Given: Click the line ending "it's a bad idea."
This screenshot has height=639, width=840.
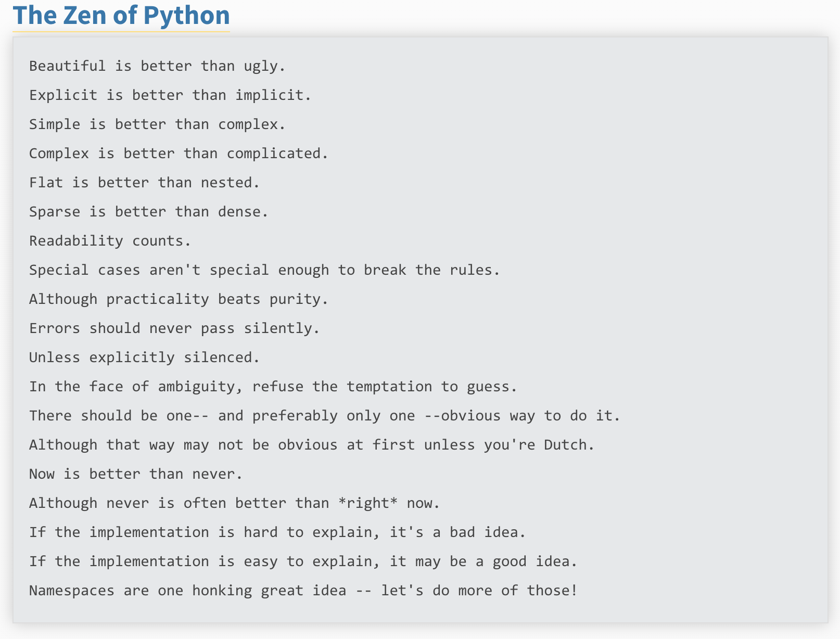Looking at the screenshot, I should (x=277, y=532).
